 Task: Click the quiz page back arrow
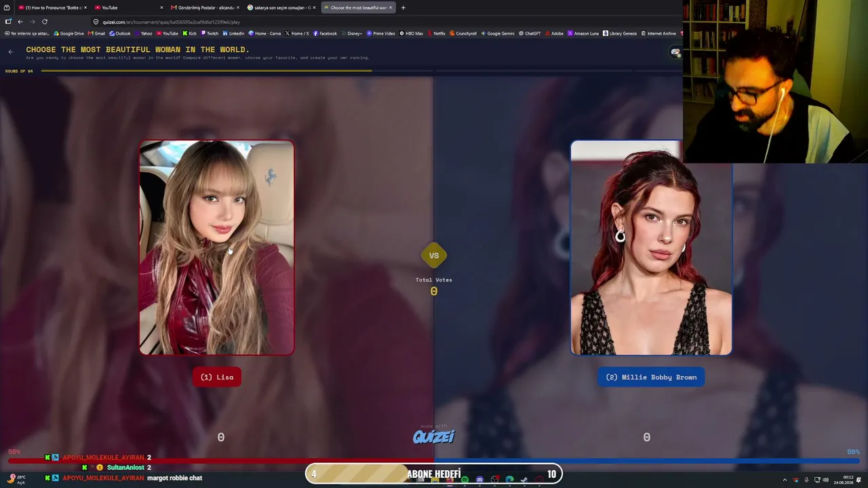(x=11, y=52)
